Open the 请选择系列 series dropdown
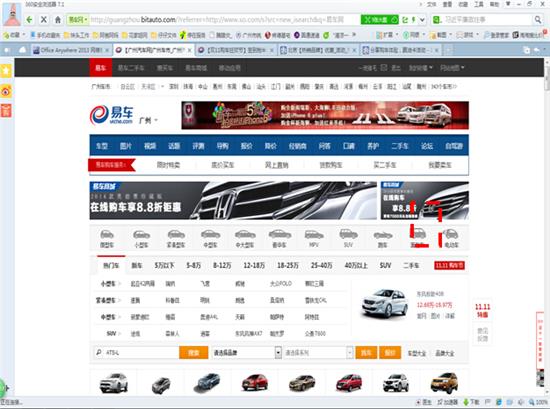 [318, 353]
